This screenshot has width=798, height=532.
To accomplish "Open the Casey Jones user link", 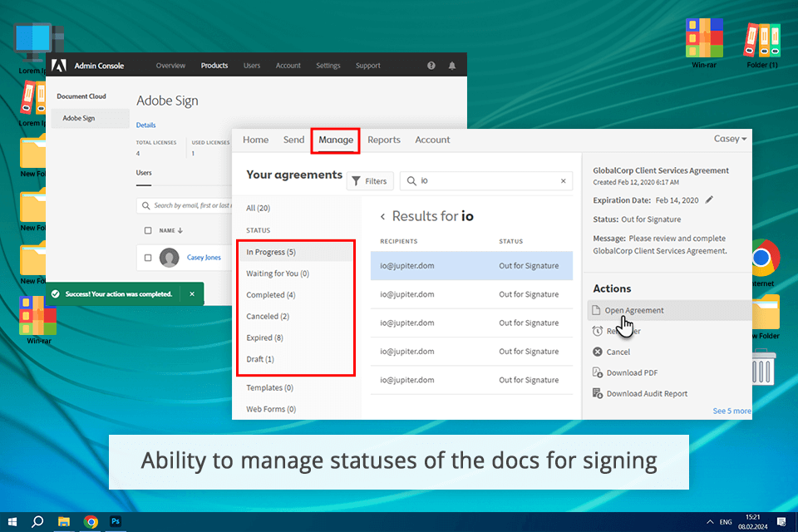I will tap(204, 258).
